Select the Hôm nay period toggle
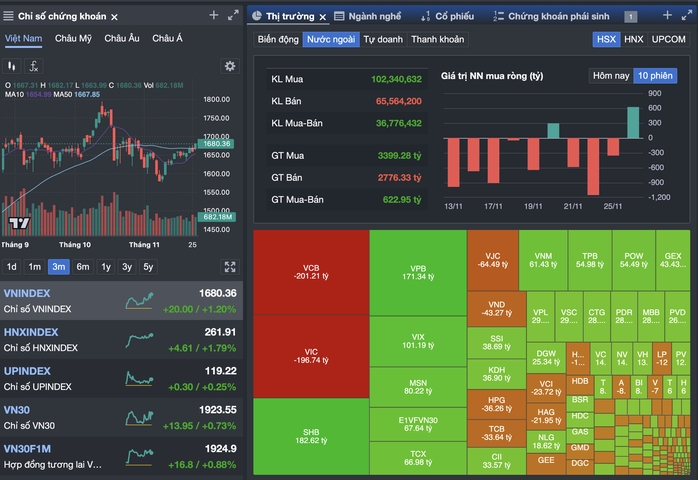Screen dimensions: 698x480 (611, 76)
